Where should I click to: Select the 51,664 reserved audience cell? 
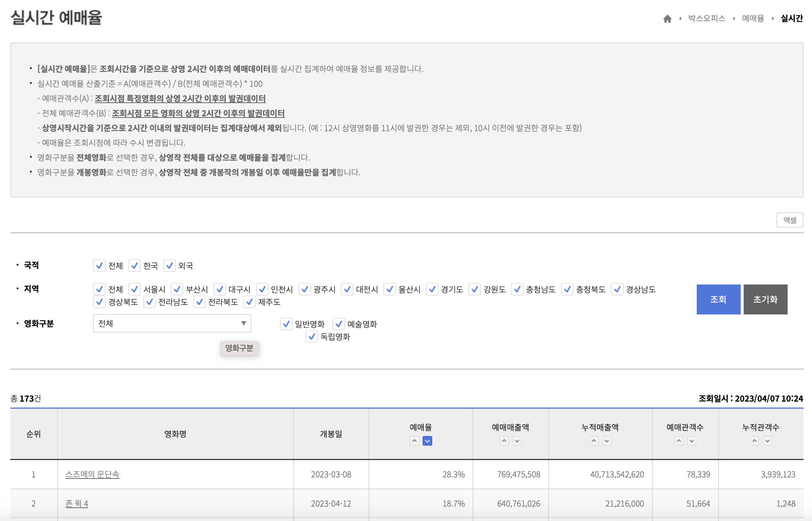coord(685,504)
